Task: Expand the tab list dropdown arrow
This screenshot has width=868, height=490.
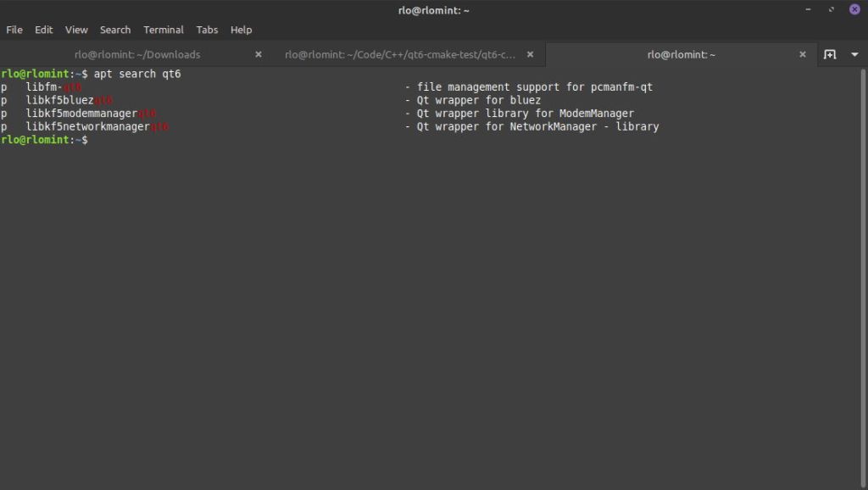Action: click(x=854, y=54)
